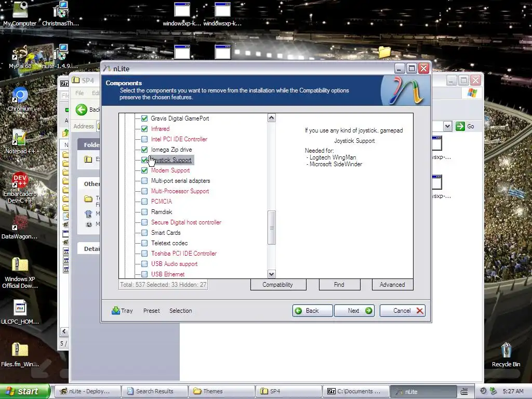Click component list scroll up arrow
The width and height of the screenshot is (532, 399).
click(271, 118)
